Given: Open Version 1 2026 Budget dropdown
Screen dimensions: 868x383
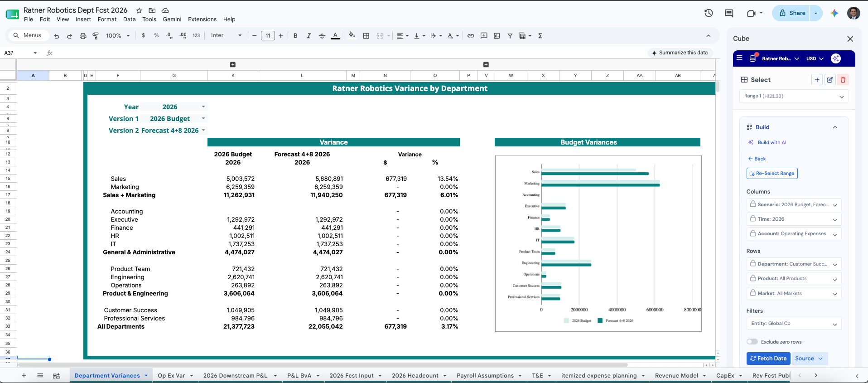Looking at the screenshot, I should pyautogui.click(x=203, y=119).
